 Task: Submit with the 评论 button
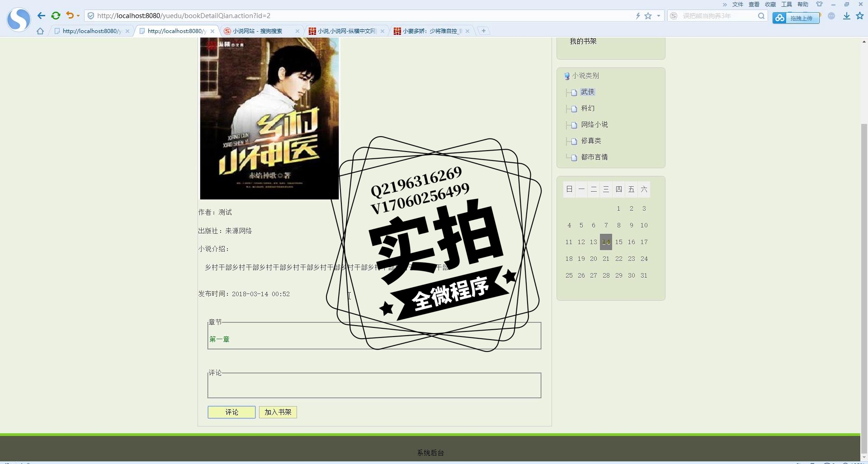tap(231, 412)
